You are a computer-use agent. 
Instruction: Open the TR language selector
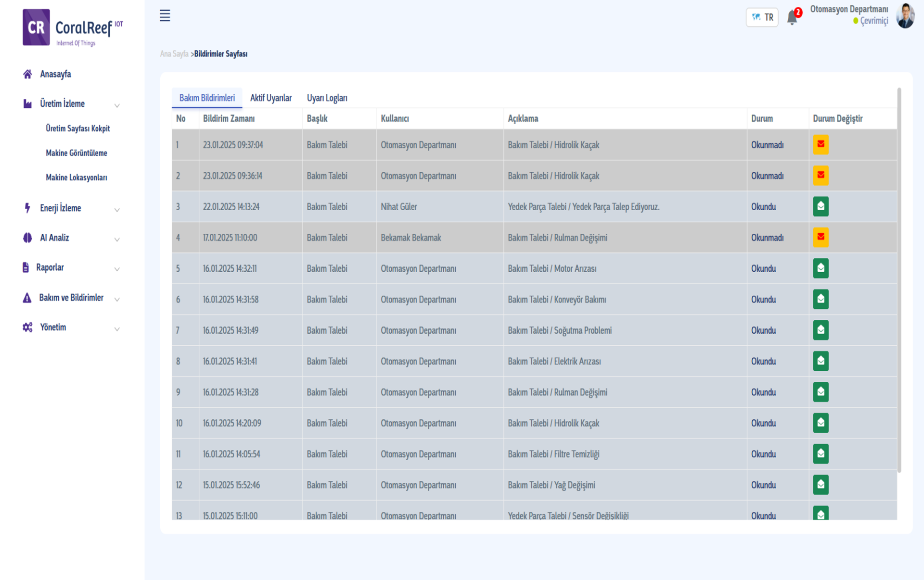tap(762, 17)
